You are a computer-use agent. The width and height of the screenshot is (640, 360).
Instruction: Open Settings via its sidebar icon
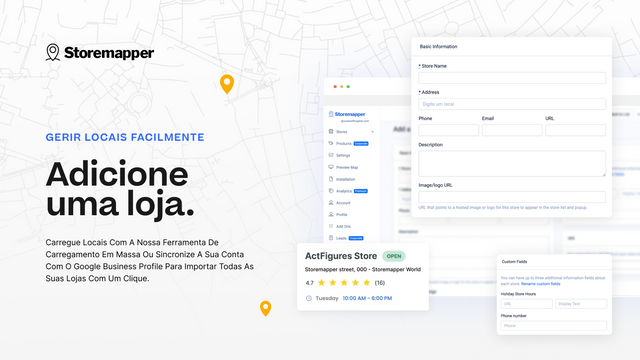click(x=331, y=155)
